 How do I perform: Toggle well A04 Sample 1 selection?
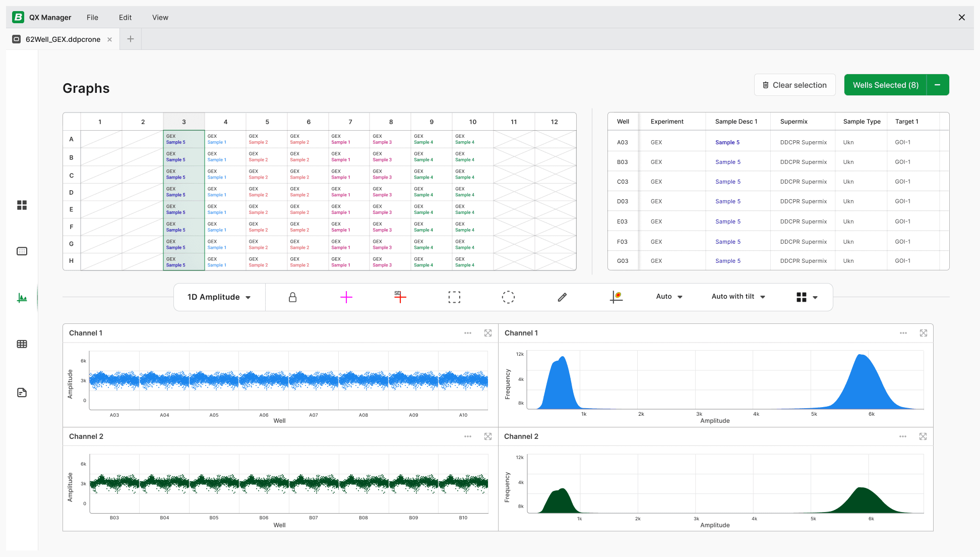(x=225, y=139)
